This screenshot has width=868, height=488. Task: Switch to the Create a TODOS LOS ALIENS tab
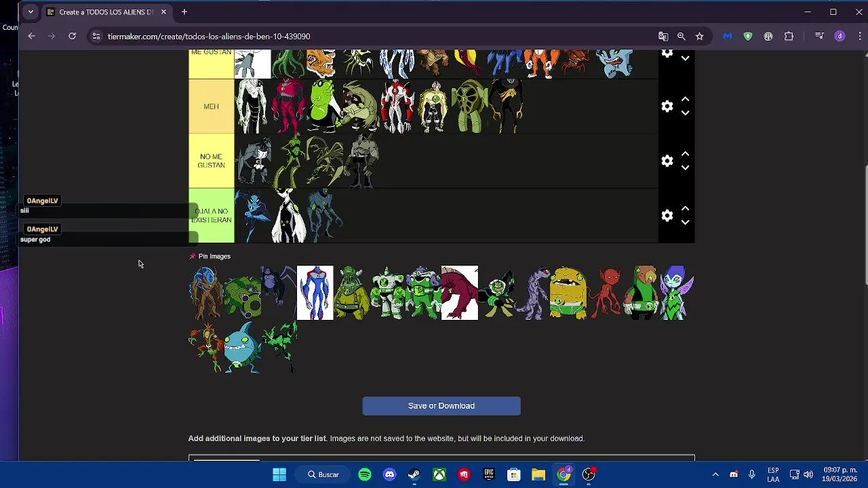[x=106, y=12]
